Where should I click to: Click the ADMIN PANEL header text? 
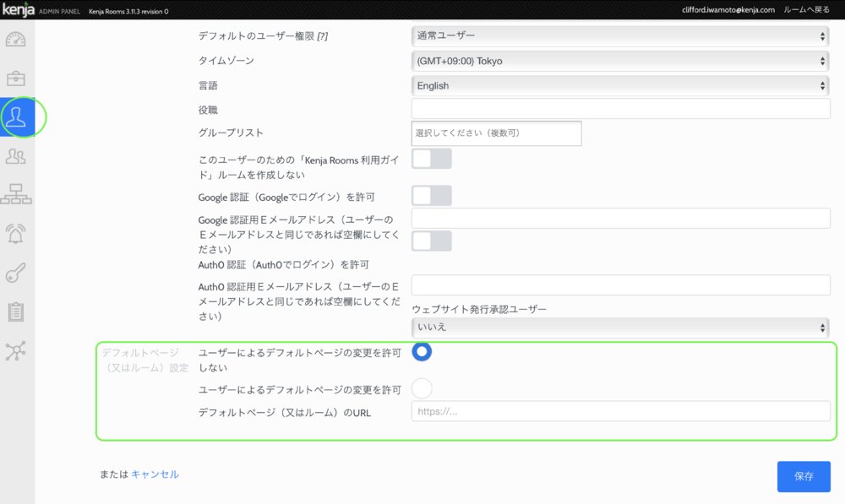coord(59,11)
